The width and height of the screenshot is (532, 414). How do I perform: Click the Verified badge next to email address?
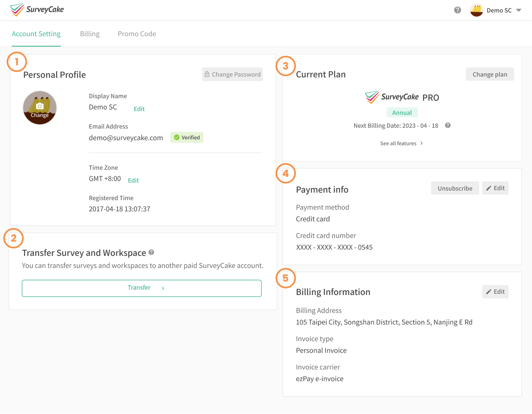point(187,137)
